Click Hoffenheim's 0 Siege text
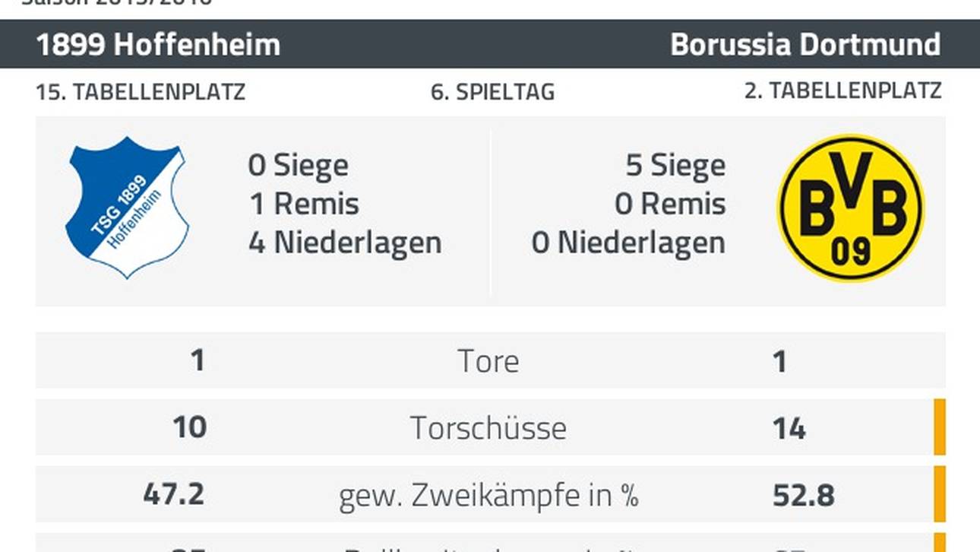The image size is (980, 552). (x=298, y=165)
